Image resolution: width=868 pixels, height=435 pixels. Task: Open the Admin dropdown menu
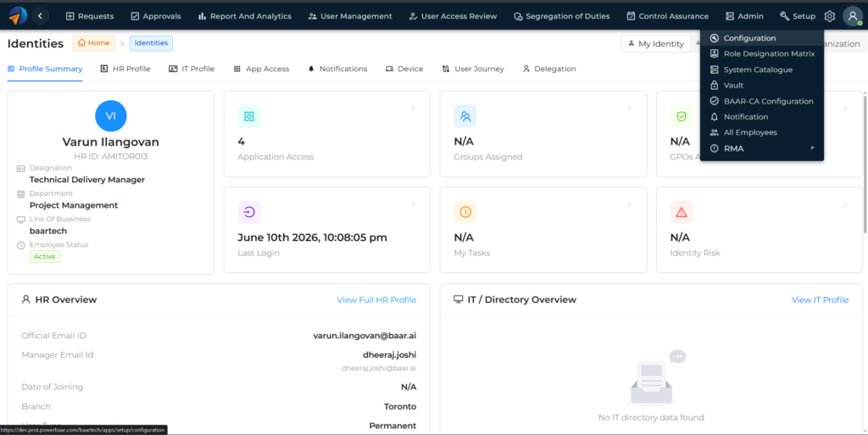[x=744, y=16]
